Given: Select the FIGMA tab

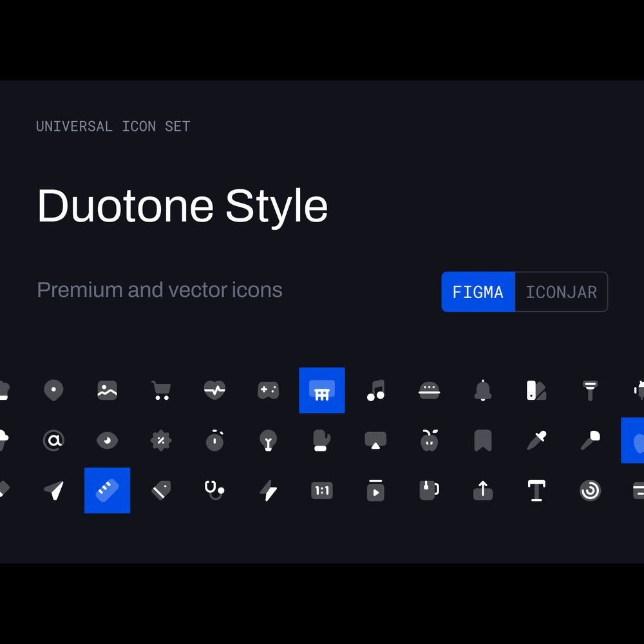Looking at the screenshot, I should [x=478, y=292].
